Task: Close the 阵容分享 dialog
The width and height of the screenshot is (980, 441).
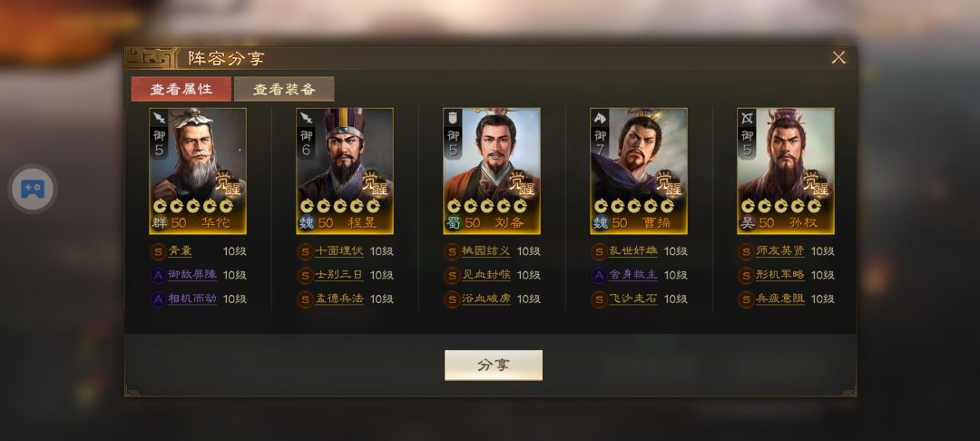Action: [x=838, y=57]
